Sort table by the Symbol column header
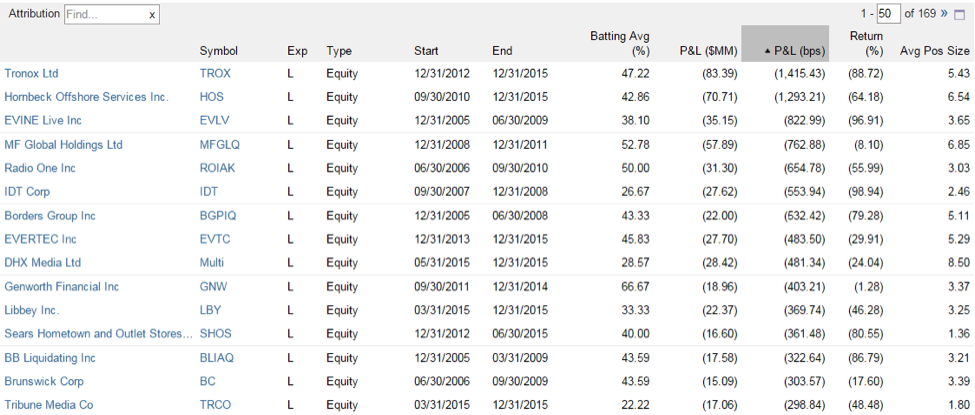The image size is (975, 415). click(219, 51)
